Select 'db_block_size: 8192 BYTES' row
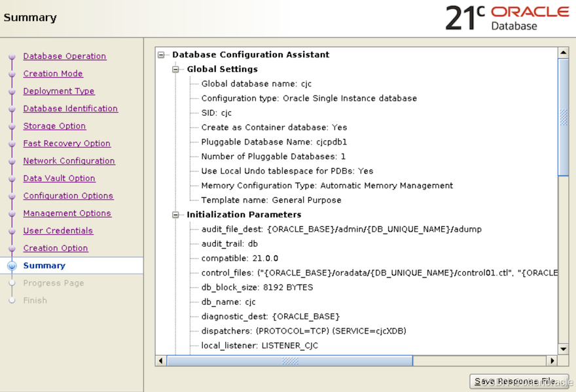 tap(257, 287)
